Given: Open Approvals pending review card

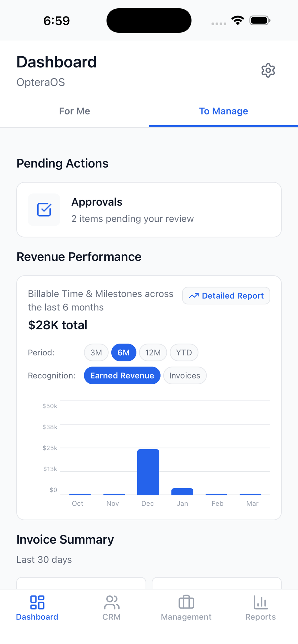Looking at the screenshot, I should [x=149, y=210].
